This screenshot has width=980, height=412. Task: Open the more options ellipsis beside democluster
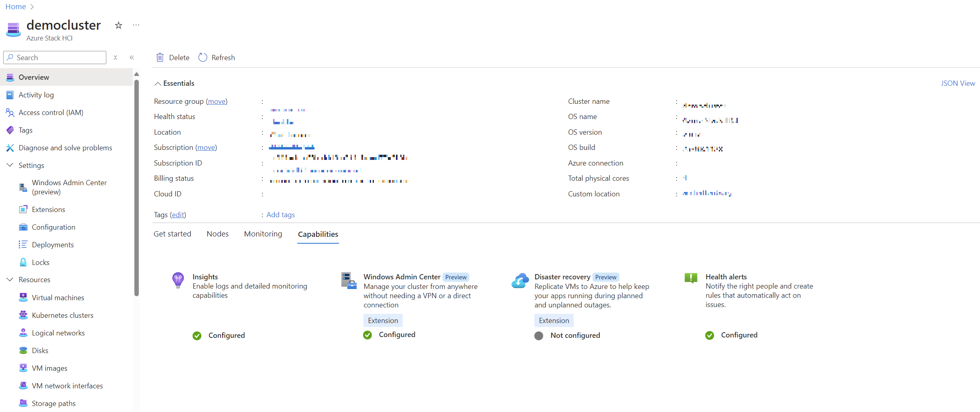(x=136, y=25)
